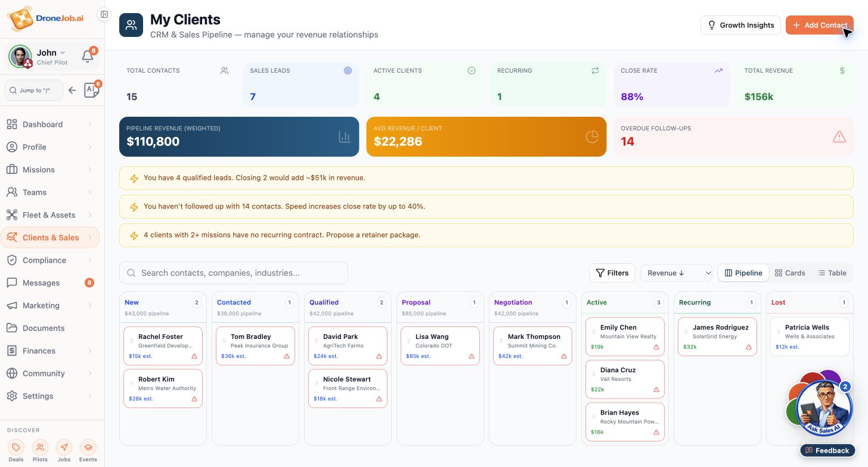
Task: Open Messages in the sidebar
Action: 50,283
